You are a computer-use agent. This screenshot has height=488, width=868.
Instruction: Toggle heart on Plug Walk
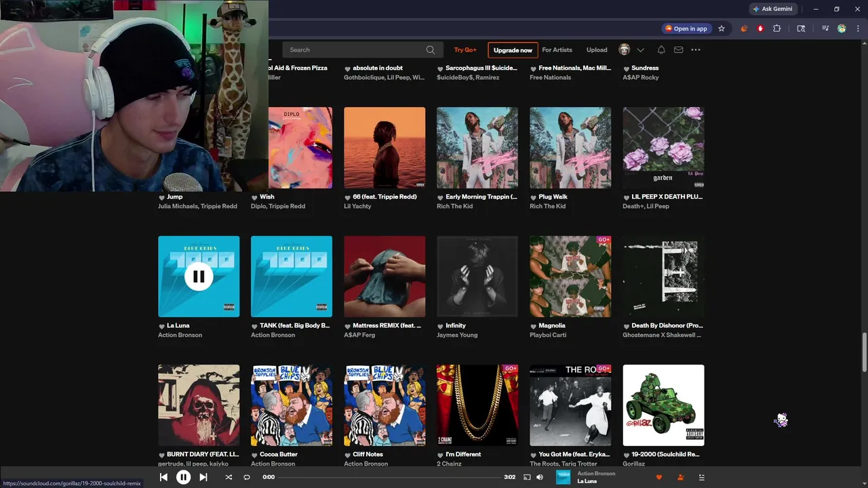point(533,197)
